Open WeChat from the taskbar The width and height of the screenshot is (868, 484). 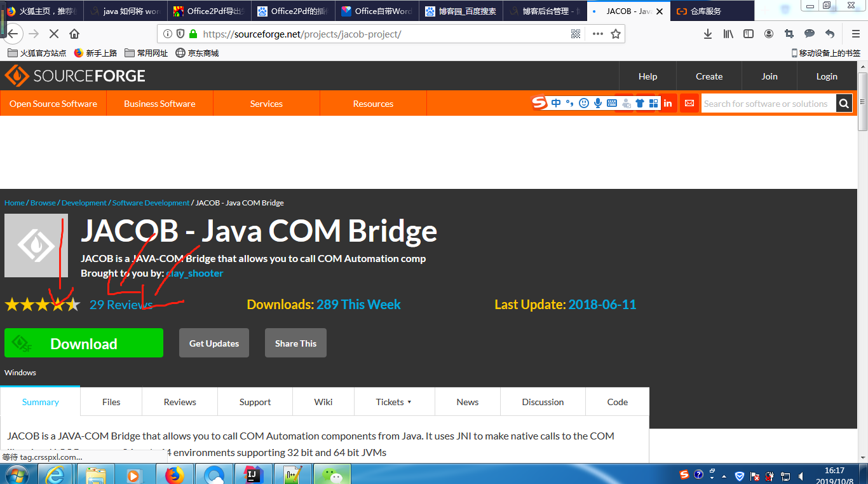pos(332,474)
